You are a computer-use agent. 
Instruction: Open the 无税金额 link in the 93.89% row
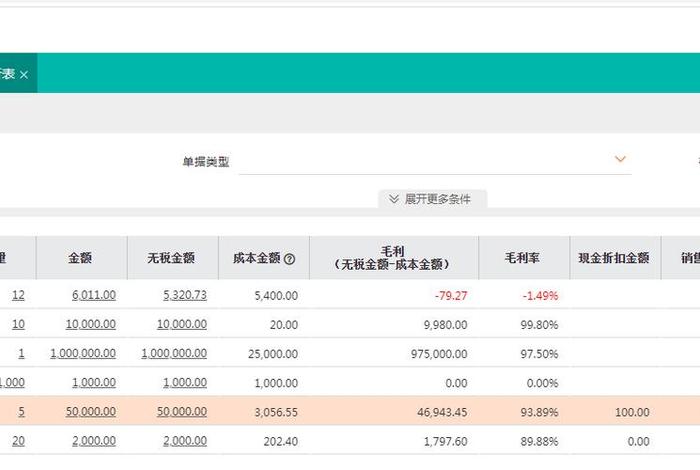tap(182, 411)
